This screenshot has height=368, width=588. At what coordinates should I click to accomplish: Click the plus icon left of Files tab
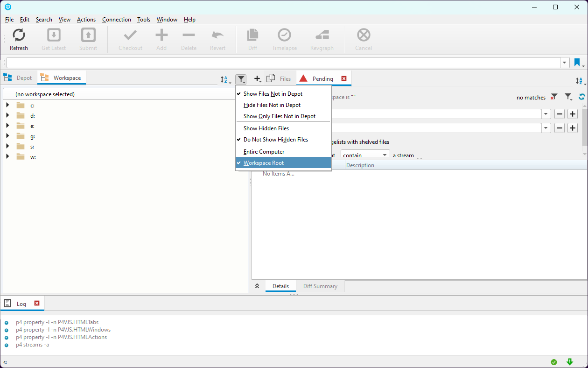coord(258,79)
